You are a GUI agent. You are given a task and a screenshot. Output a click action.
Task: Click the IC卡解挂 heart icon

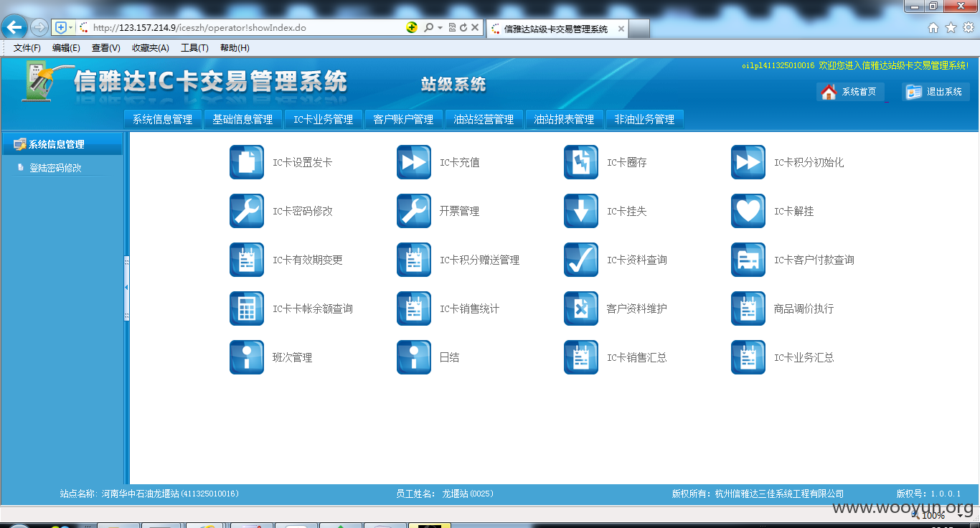tap(748, 211)
